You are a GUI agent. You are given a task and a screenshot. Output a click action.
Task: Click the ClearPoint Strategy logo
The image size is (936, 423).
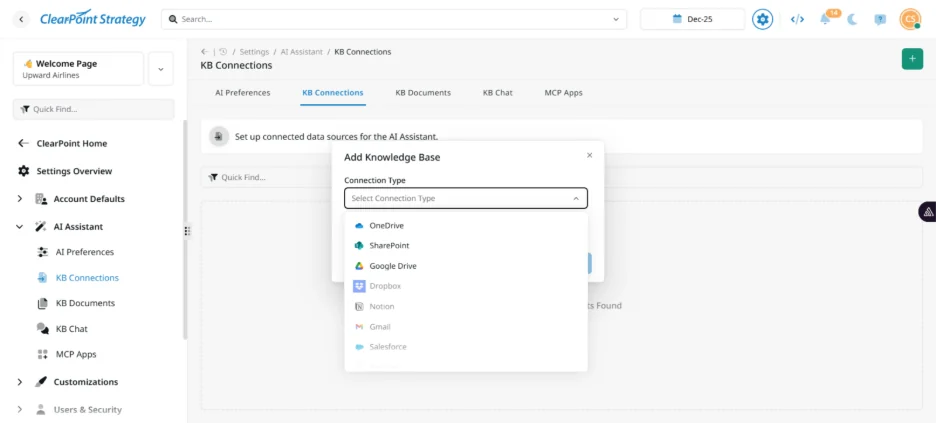pyautogui.click(x=93, y=19)
